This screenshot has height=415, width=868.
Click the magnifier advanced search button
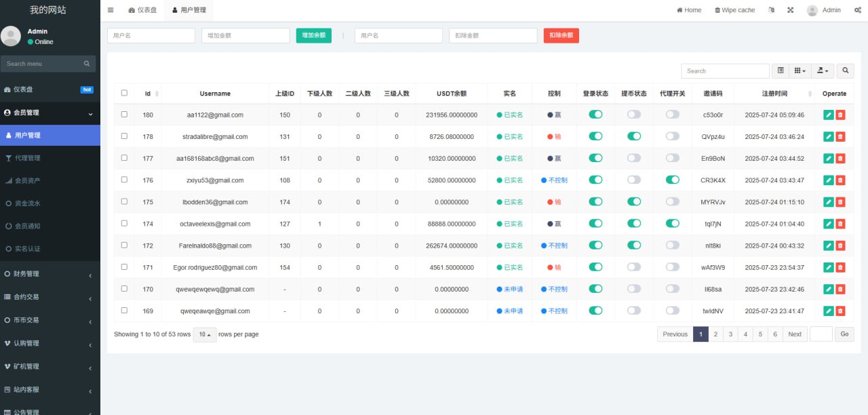(x=845, y=71)
